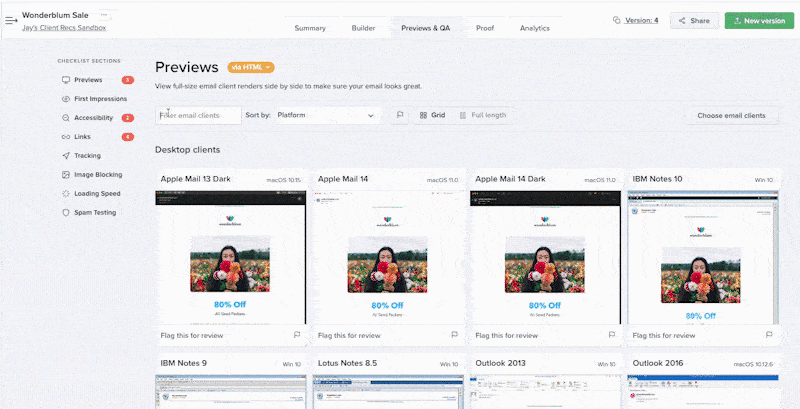
Task: Open the Builder tab
Action: 363,28
